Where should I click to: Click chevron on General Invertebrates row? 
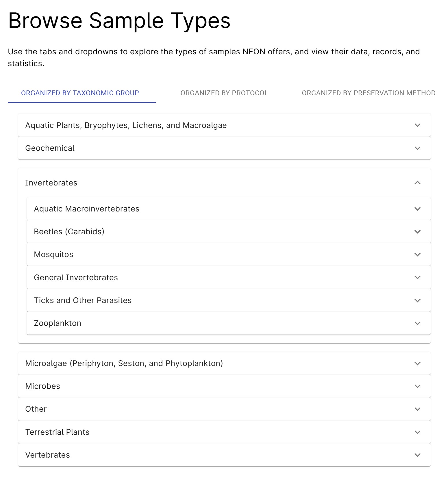tap(417, 277)
